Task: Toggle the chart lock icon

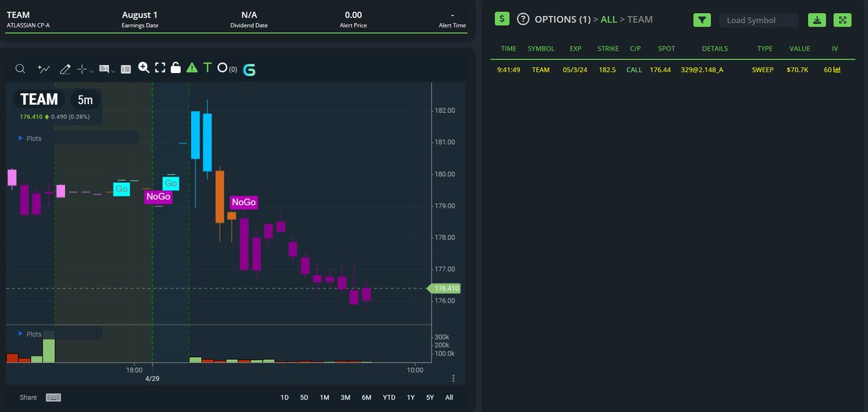Action: 175,68
